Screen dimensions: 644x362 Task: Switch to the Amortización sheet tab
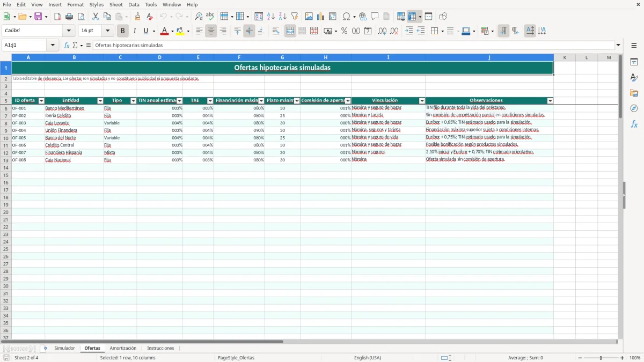[x=123, y=348]
